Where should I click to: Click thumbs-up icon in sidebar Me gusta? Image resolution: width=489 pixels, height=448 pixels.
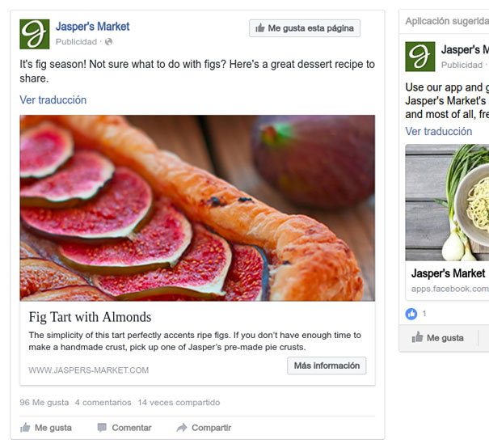[x=417, y=338]
